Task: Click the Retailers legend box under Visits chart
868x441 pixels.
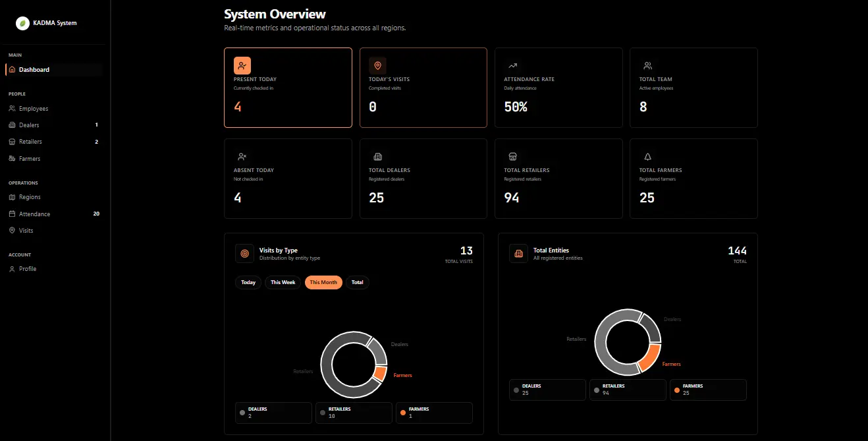Action: tap(354, 413)
